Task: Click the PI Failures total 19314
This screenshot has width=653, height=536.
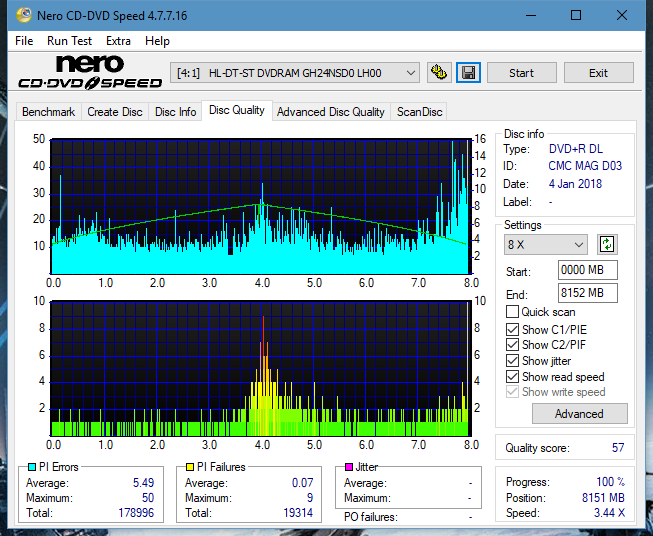Action: (298, 513)
